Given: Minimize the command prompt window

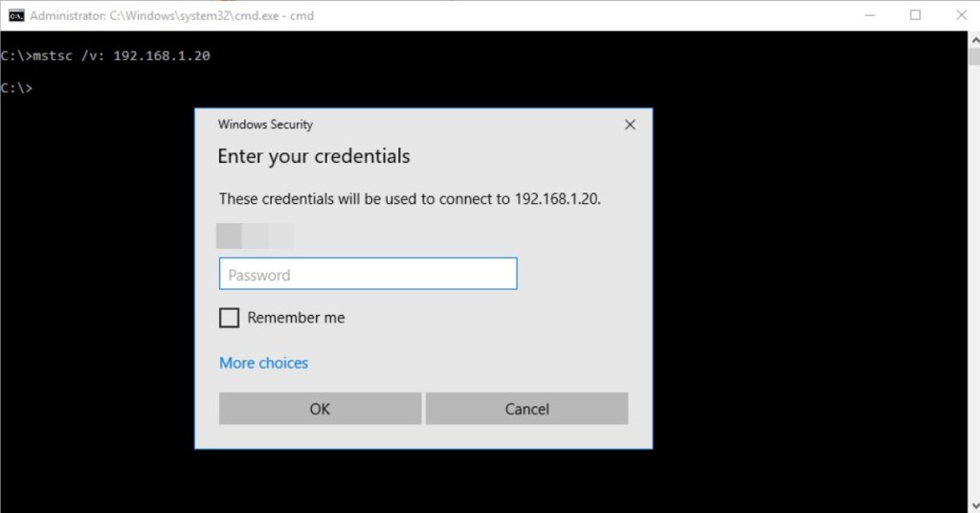Looking at the screenshot, I should [870, 15].
